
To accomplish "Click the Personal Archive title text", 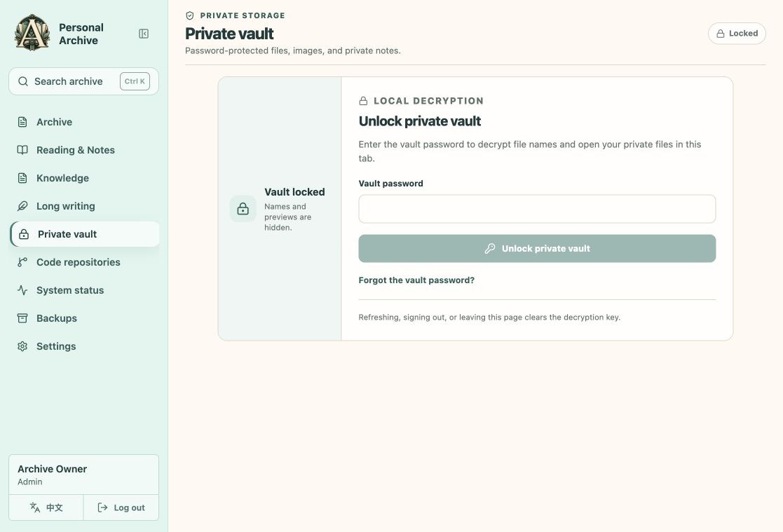I will coord(81,34).
